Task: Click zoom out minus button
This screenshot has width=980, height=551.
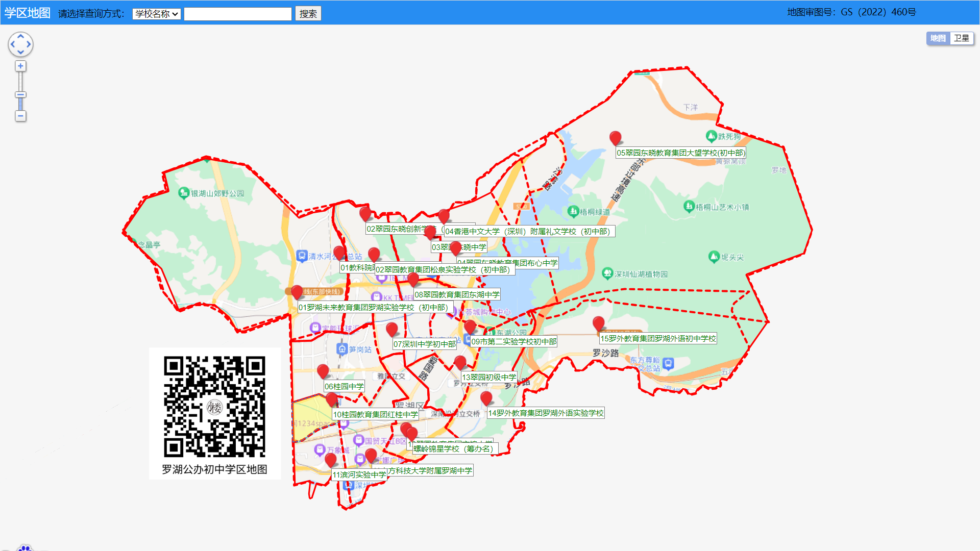Action: 20,116
